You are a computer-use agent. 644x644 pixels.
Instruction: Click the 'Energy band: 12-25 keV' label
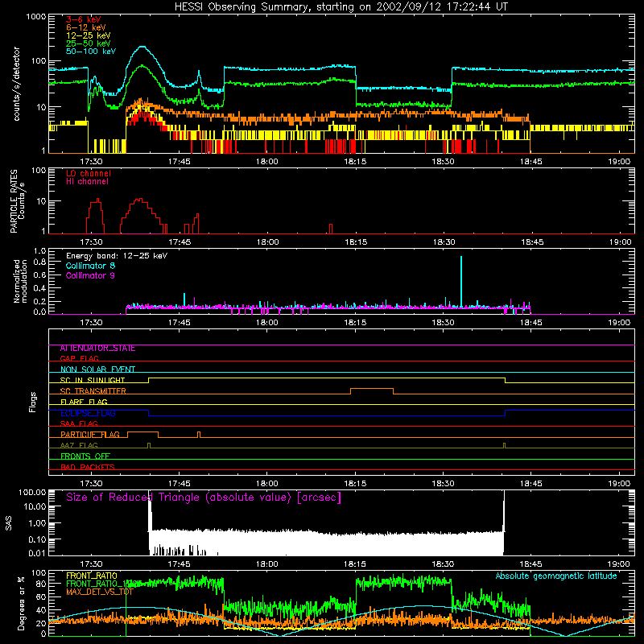[117, 256]
